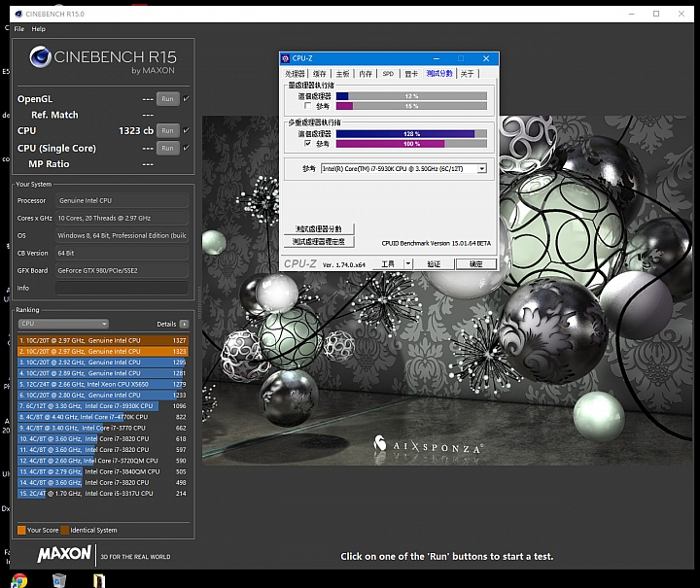Open the yellow folder taskbar icon
This screenshot has width=700, height=588.
[x=98, y=580]
